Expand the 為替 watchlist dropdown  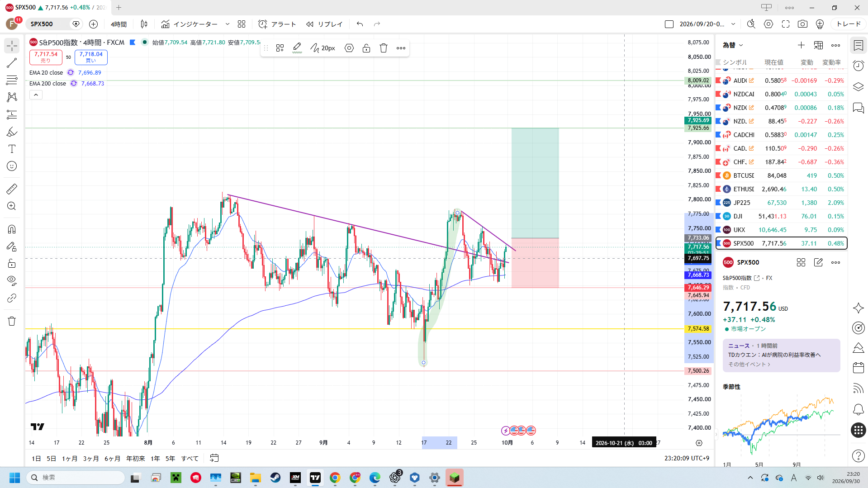pos(733,45)
